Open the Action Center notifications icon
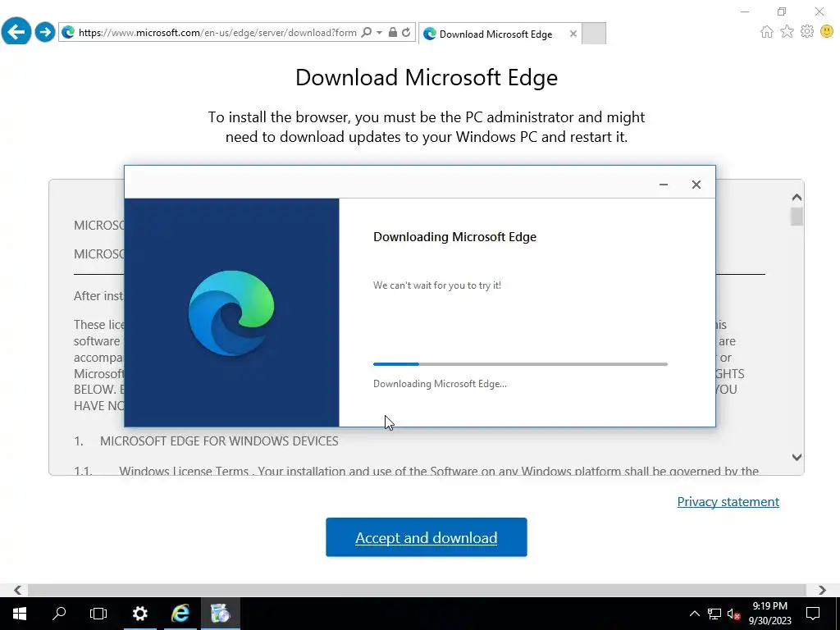Viewport: 840px width, 630px height. click(813, 614)
